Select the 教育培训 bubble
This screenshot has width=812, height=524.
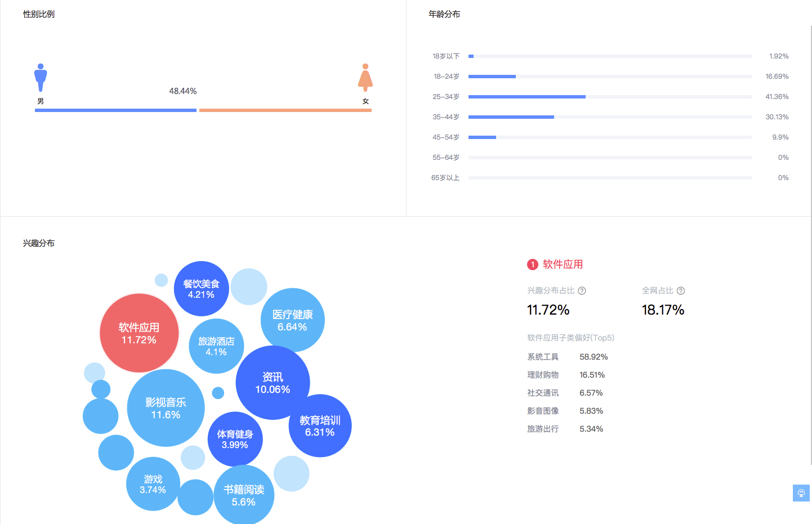point(320,426)
